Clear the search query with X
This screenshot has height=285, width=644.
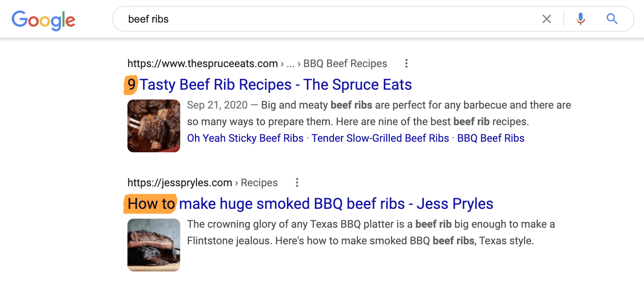[546, 19]
